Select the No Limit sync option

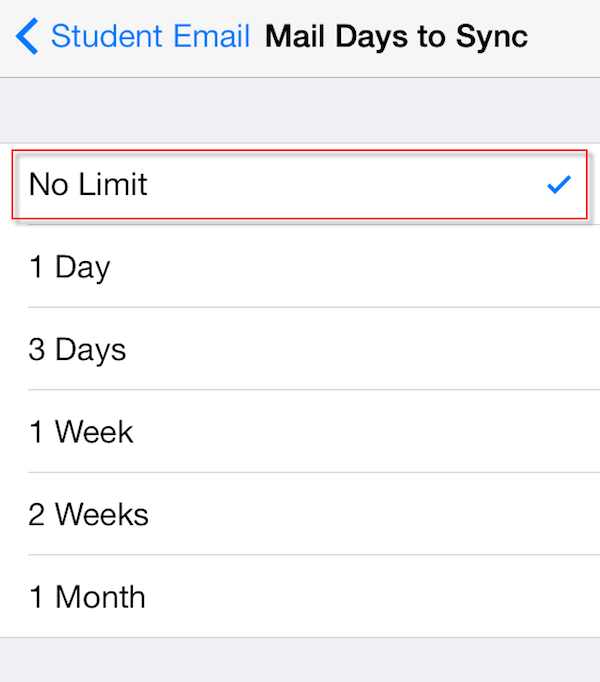(x=89, y=185)
